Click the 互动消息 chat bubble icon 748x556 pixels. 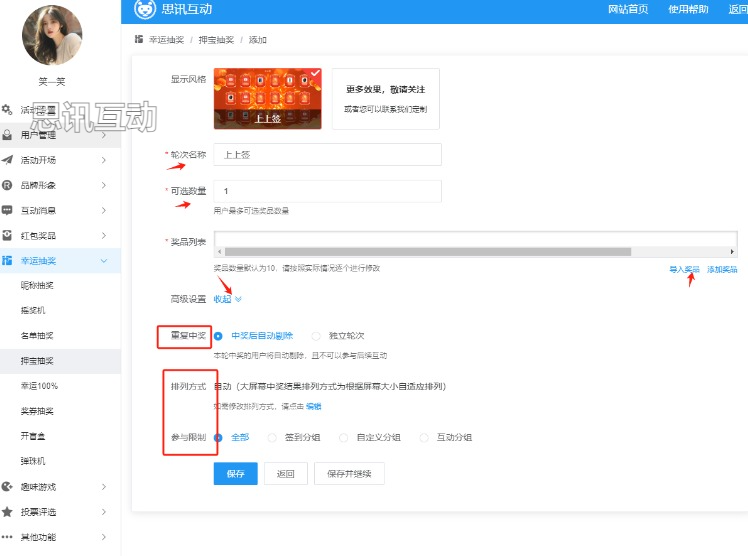[x=7, y=210]
